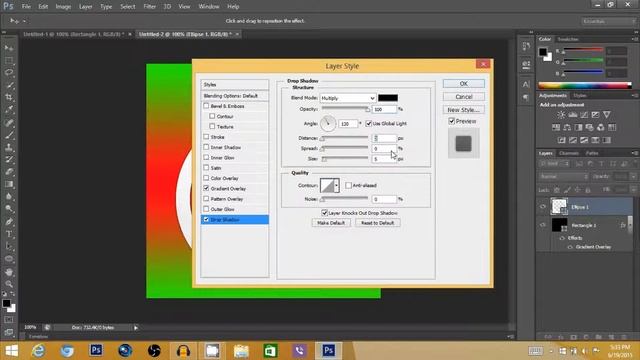Click OK in Layer Style dialog

point(464,84)
